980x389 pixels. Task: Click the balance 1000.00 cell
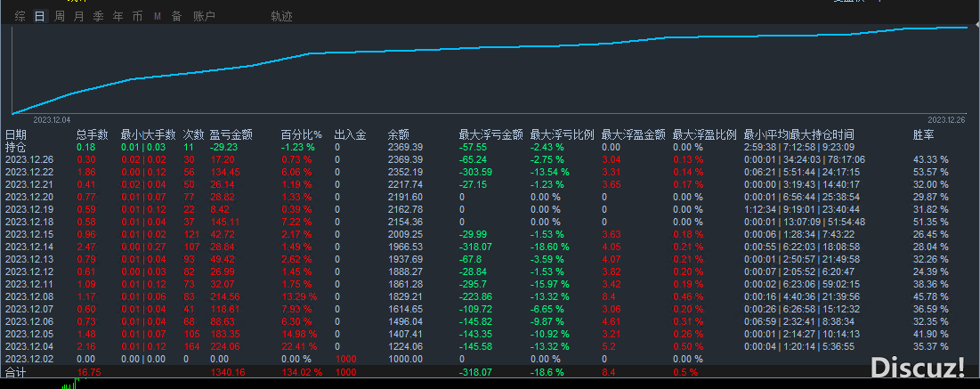click(405, 360)
